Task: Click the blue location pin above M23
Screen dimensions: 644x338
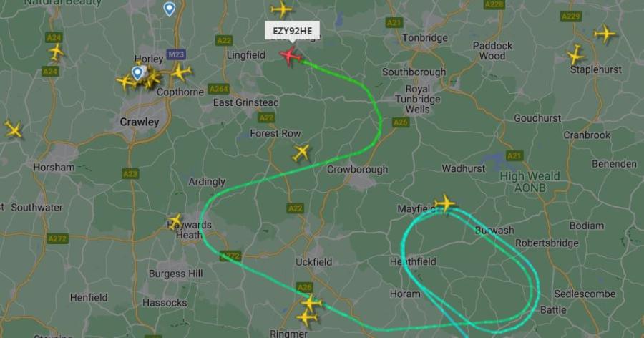Action: coord(169,9)
